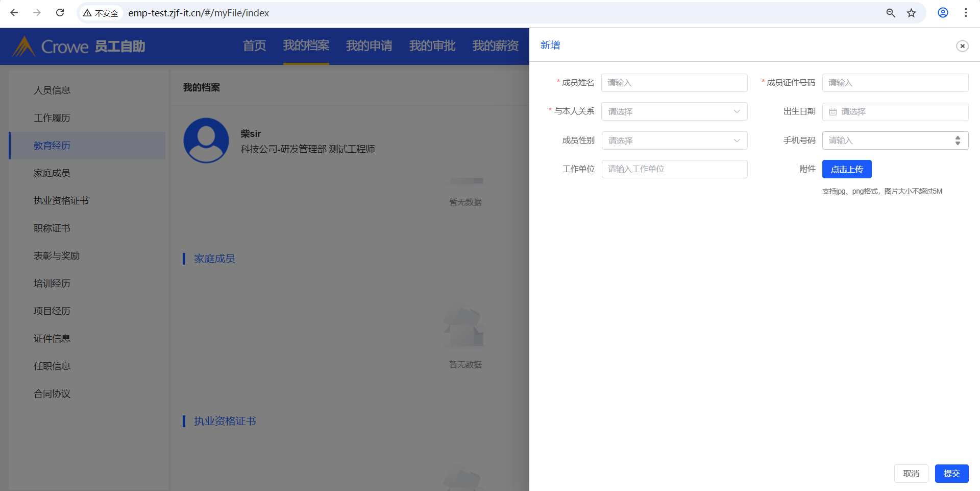980x491 pixels.
Task: Select 任职信息 in the sidebar
Action: [87, 366]
